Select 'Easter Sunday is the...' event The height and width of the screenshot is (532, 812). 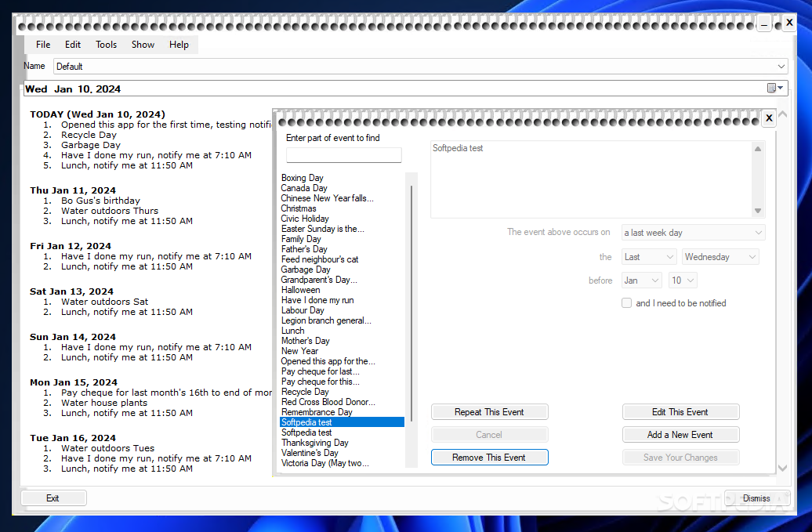[323, 229]
